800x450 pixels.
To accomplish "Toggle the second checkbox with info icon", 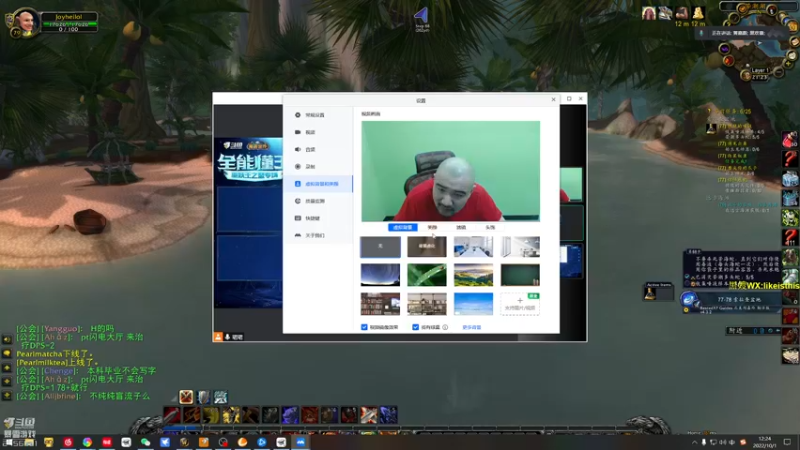I will (415, 327).
